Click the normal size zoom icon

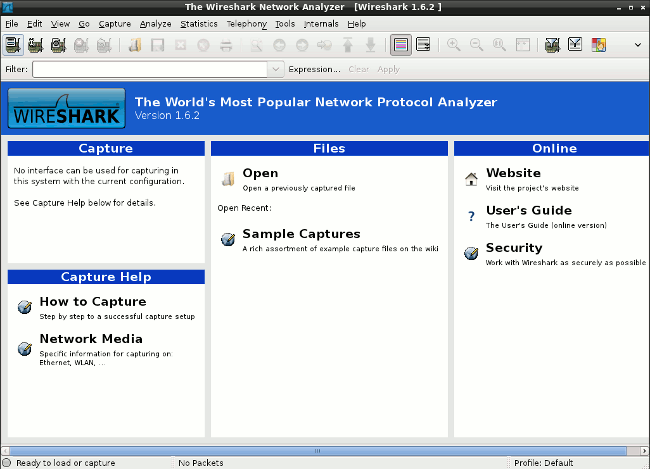click(499, 45)
